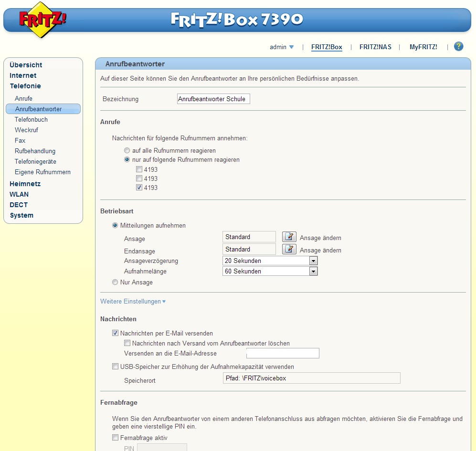Open the admin user dropdown
Viewport: 476px width, 451px height.
281,47
